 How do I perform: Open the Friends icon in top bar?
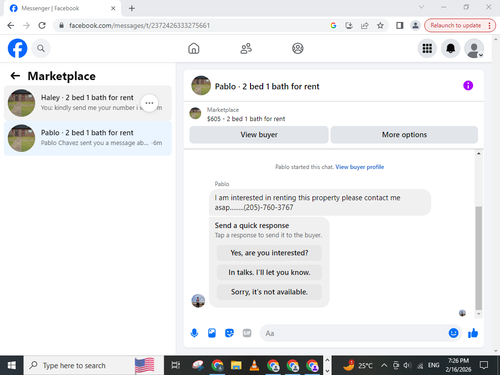click(x=246, y=48)
